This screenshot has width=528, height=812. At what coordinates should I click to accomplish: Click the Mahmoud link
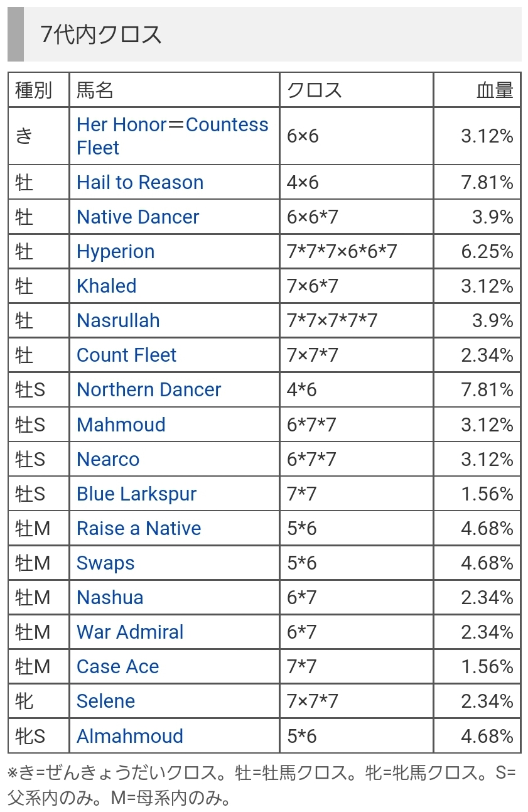[121, 425]
